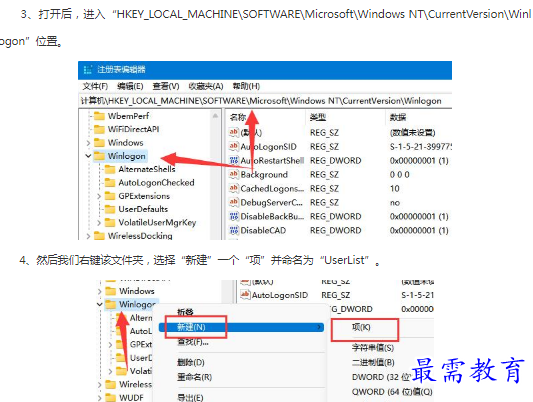Choose 导出(E) in the context menu
This screenshot has width=533, height=402.
pos(190,398)
